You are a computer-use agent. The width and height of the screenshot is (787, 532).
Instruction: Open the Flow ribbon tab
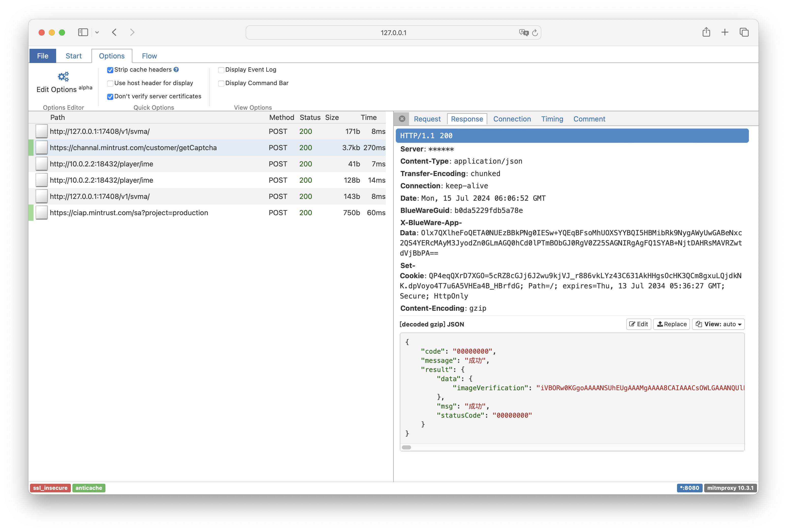click(149, 56)
